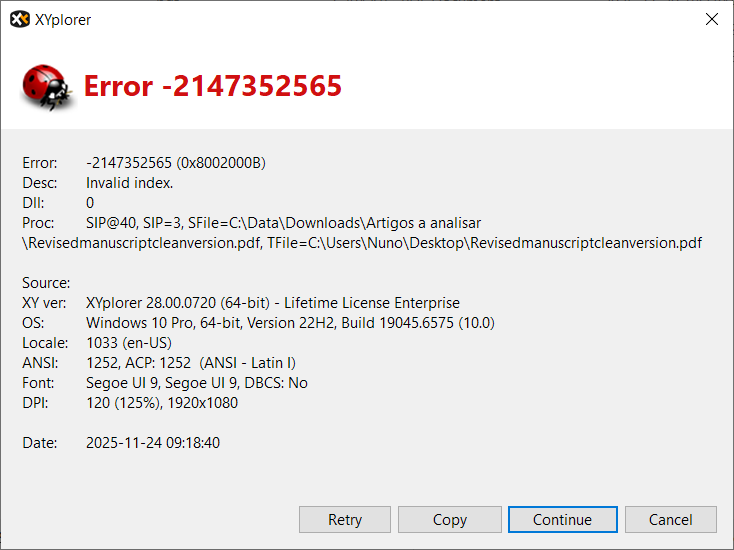Image resolution: width=734 pixels, height=550 pixels.
Task: Close the error dialog window
Action: click(x=711, y=20)
